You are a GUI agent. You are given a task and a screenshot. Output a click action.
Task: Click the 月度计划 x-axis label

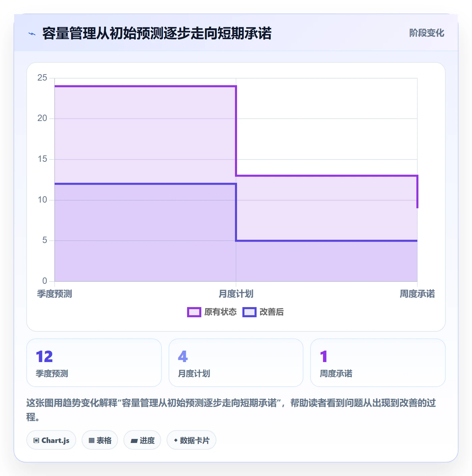[x=236, y=294]
